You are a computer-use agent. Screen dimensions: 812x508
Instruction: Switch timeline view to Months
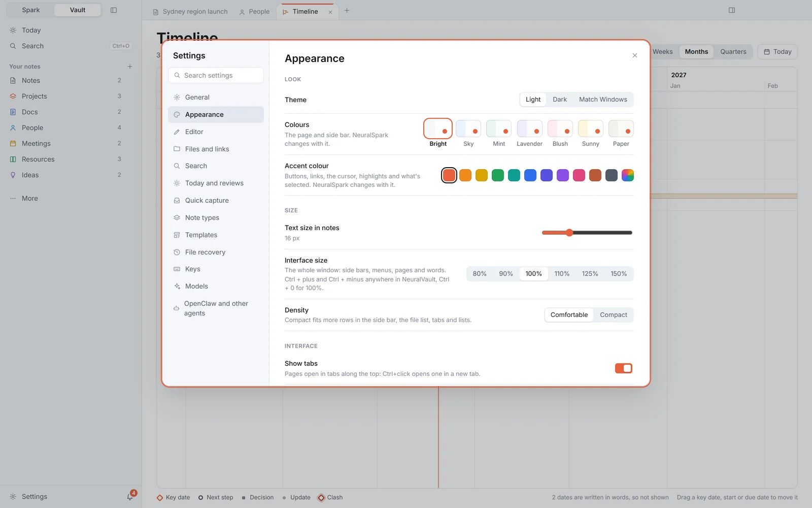tap(696, 52)
